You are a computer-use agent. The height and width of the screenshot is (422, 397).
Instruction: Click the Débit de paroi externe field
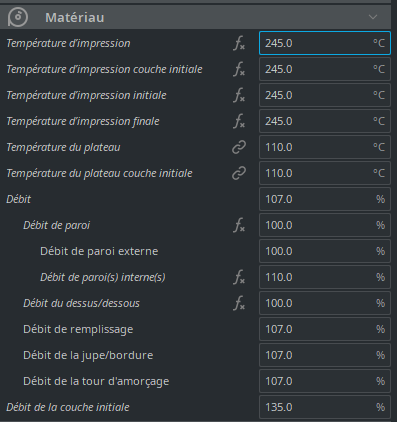pos(325,251)
